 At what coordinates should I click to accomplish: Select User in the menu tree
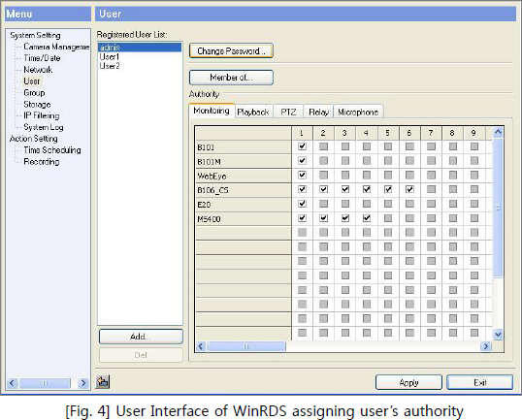(32, 81)
